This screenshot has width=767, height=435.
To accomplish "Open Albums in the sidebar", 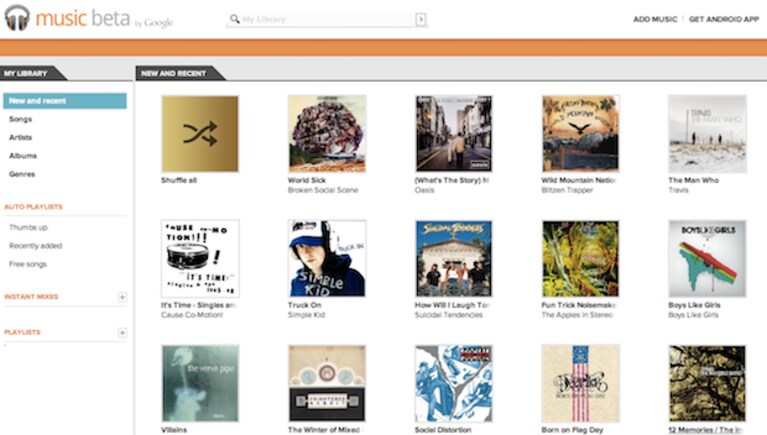I will click(x=23, y=156).
